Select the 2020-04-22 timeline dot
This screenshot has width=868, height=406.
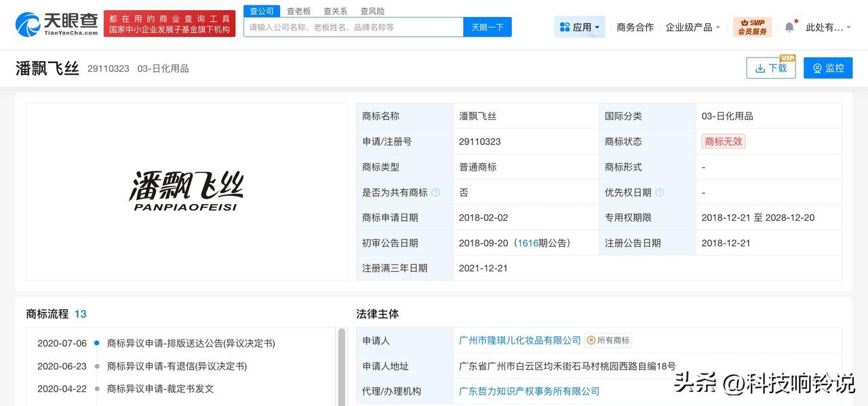(x=97, y=389)
